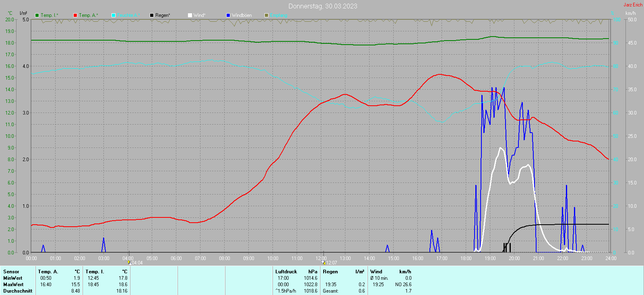
Task: Click the "12:00" time axis label
Action: 321,258
